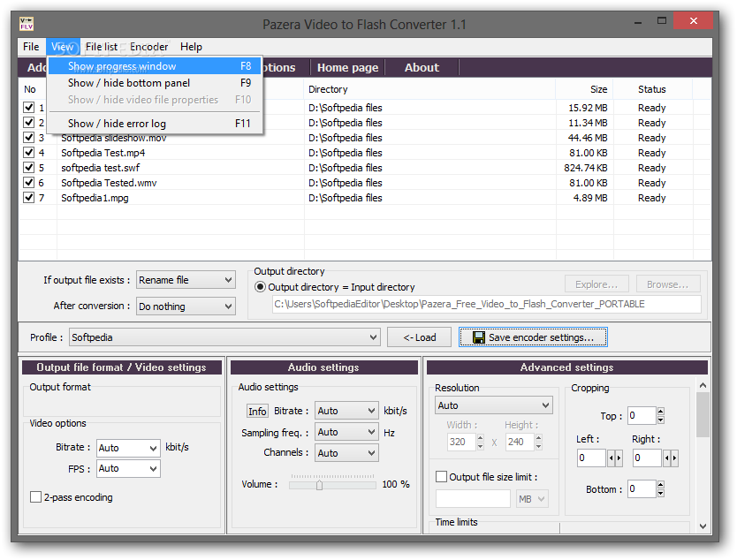Select the Softpedia Tested.wmv file row
Screen dimensions: 737x560
tap(364, 182)
